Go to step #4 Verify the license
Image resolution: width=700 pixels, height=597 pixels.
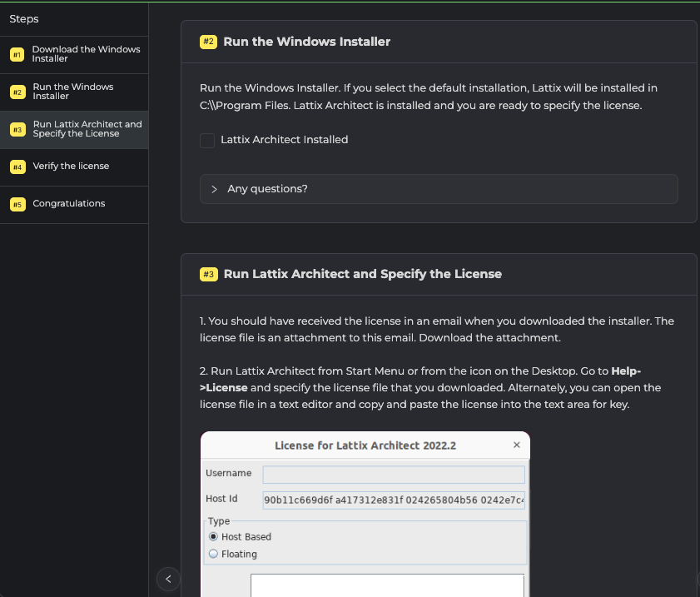[x=74, y=167]
